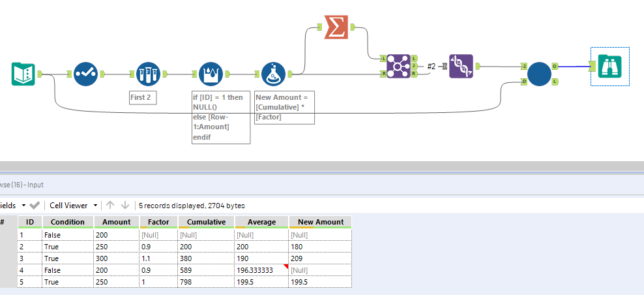The width and height of the screenshot is (644, 295).
Task: Click the Browse binoculars tool
Action: point(610,66)
